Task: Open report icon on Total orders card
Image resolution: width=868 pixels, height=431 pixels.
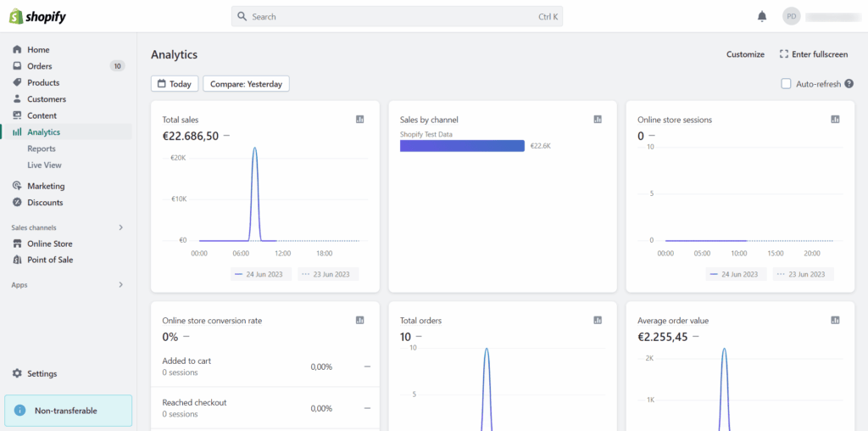Action: tap(598, 320)
